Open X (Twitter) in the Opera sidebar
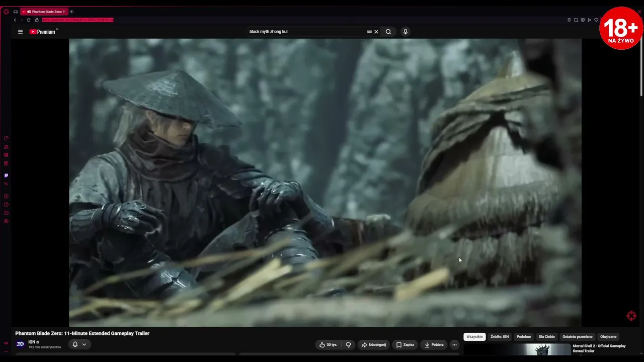 (6, 184)
